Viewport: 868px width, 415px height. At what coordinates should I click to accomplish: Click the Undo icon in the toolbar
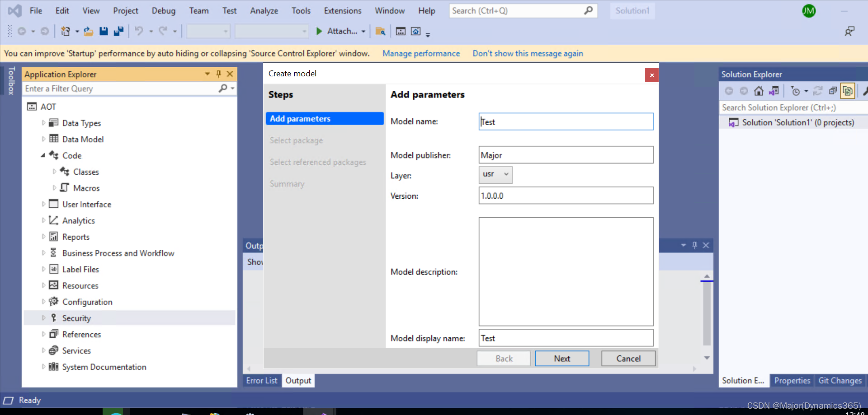coord(139,31)
